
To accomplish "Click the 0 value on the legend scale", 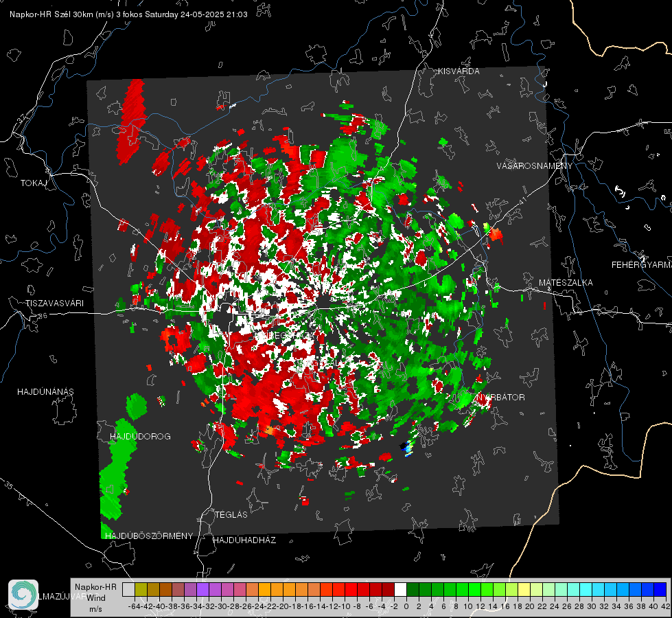I will (406, 606).
